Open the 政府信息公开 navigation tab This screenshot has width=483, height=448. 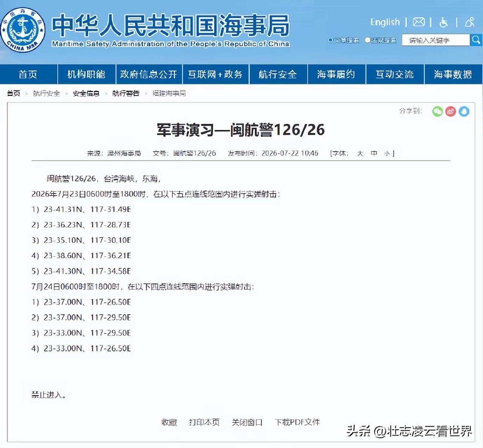pyautogui.click(x=149, y=74)
